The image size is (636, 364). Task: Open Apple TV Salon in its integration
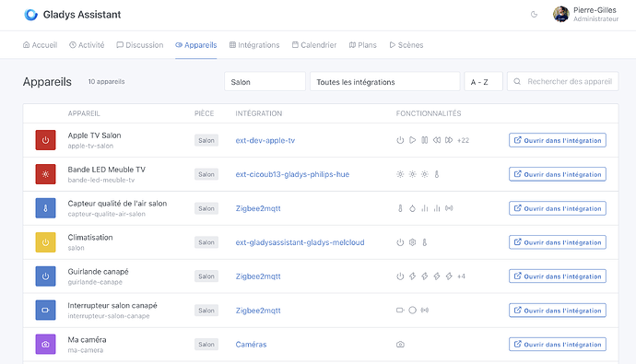click(558, 140)
